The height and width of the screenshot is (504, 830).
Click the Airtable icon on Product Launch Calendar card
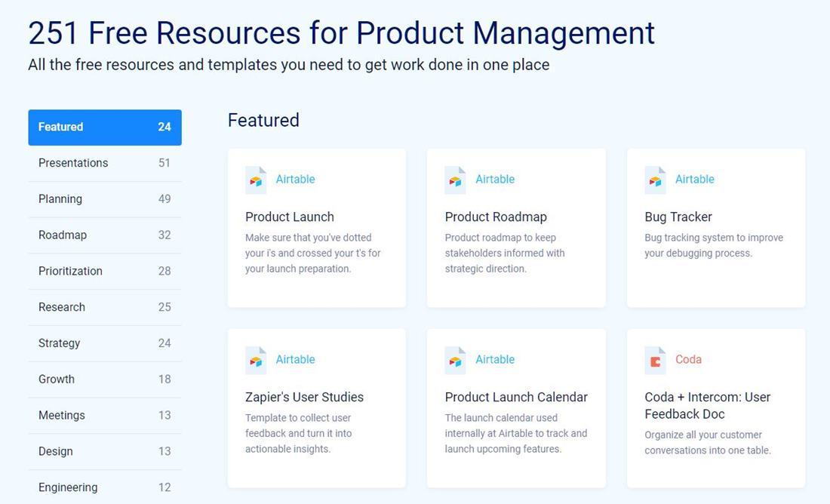click(x=455, y=361)
